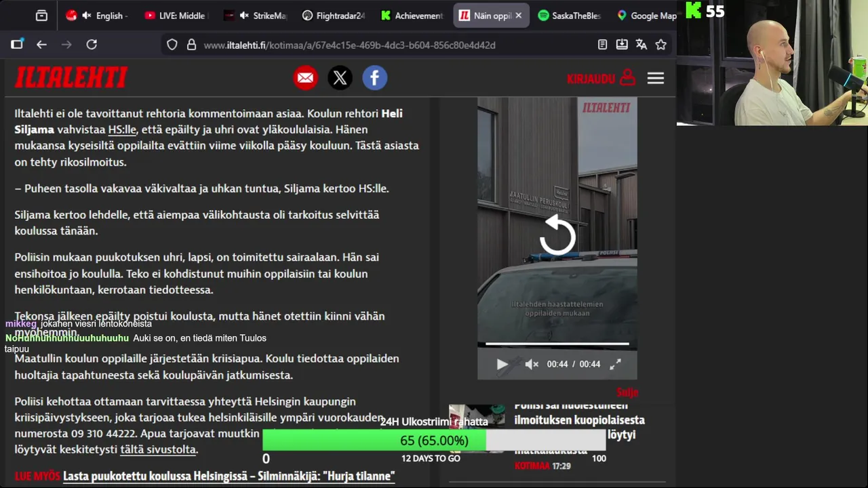Switch to the Achievement tab

point(412,16)
